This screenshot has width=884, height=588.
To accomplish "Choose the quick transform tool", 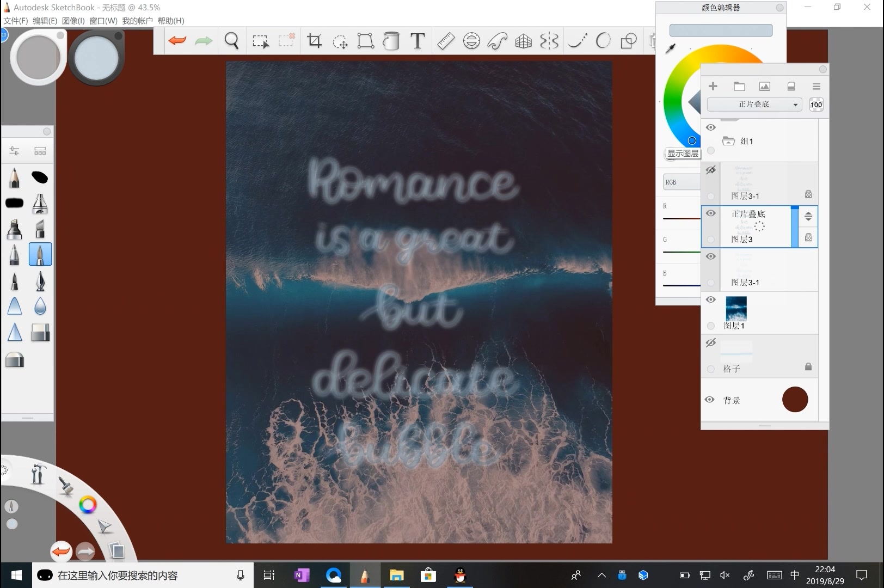I will (x=340, y=41).
